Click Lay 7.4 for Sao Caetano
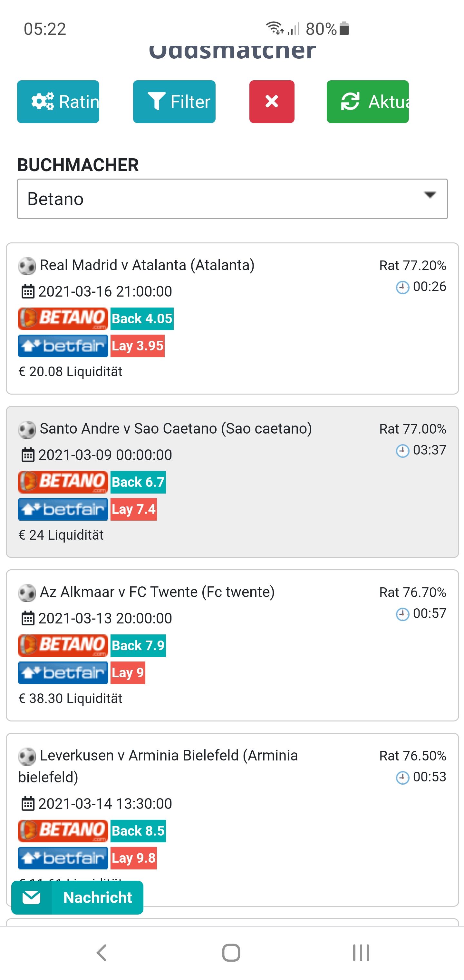464x980 pixels. point(134,509)
